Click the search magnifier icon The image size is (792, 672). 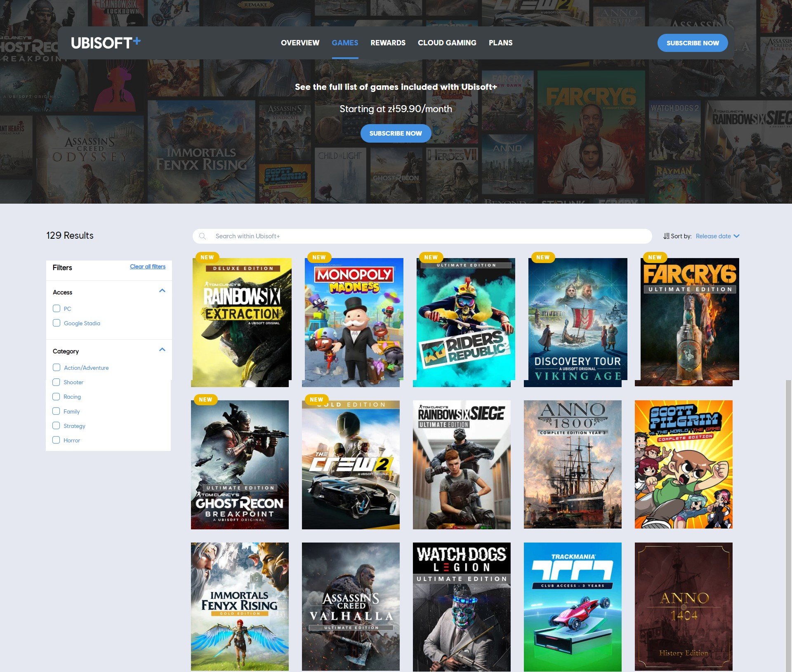203,236
